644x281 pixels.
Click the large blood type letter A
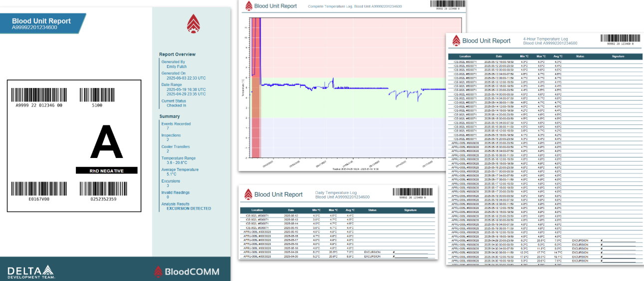107,142
